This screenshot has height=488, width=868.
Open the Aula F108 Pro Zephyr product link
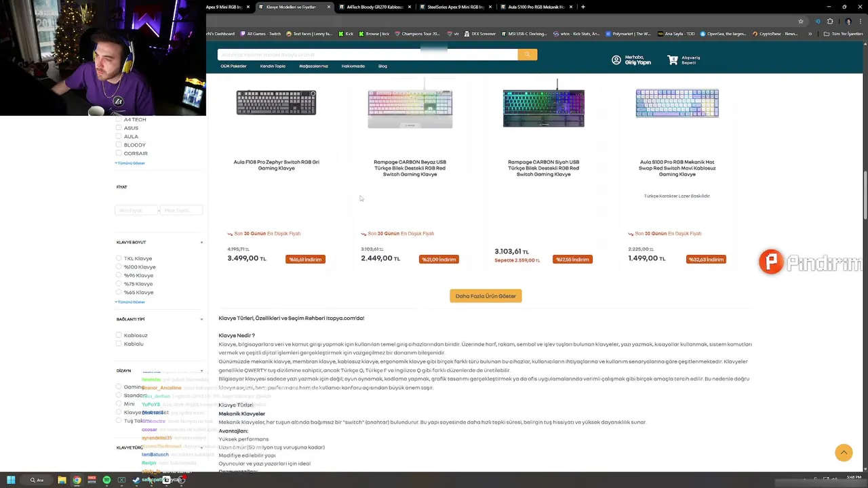point(276,165)
